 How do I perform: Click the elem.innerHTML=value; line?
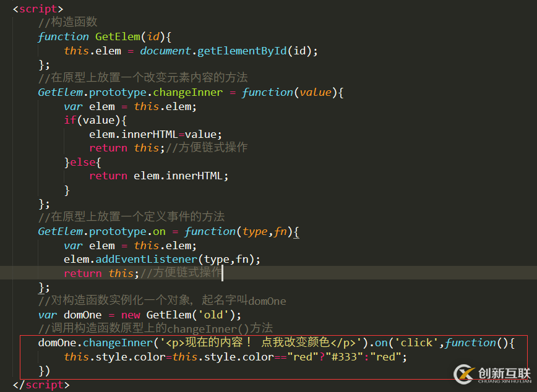(x=155, y=134)
